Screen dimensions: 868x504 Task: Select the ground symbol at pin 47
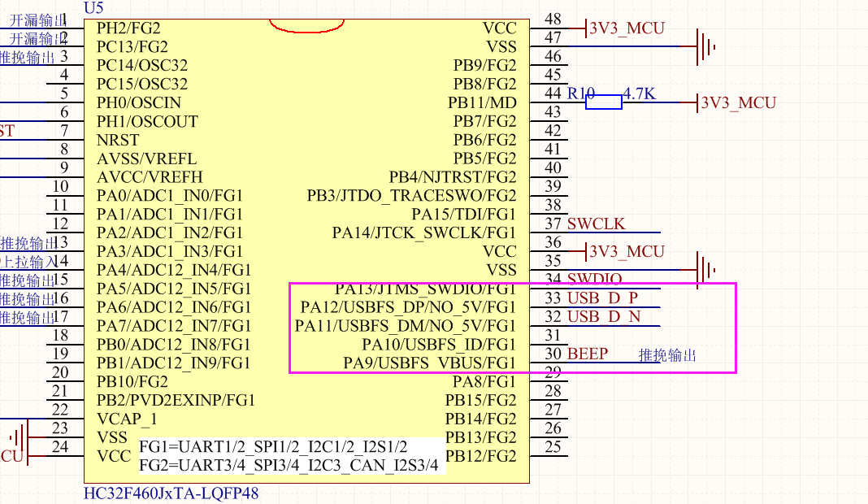705,47
